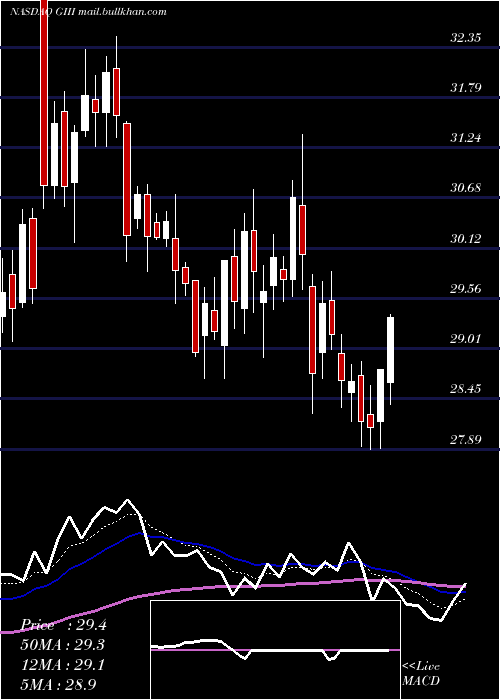This screenshot has width=500, height=700.
Task: Click the 32.35 price axis label
Action: click(x=466, y=38)
